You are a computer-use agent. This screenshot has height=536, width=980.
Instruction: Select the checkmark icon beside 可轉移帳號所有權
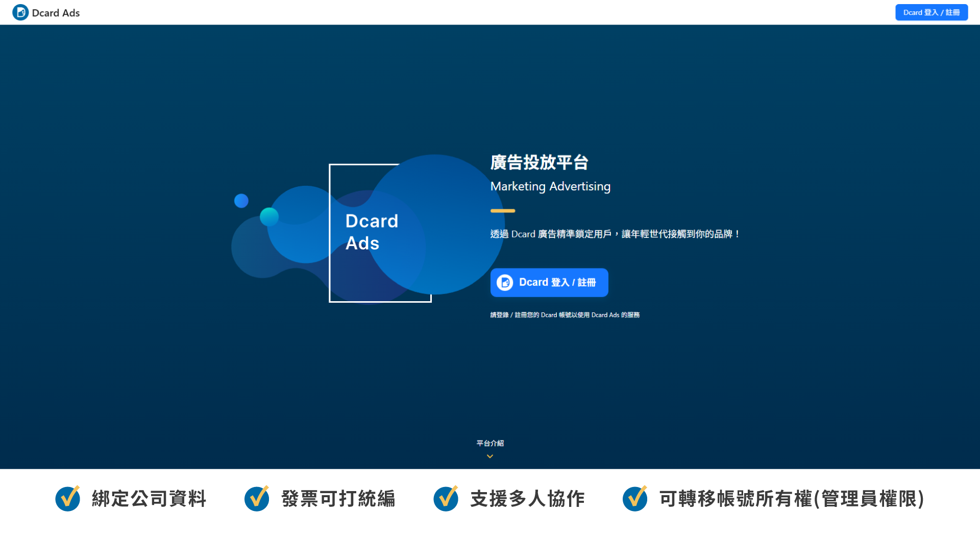(x=635, y=499)
